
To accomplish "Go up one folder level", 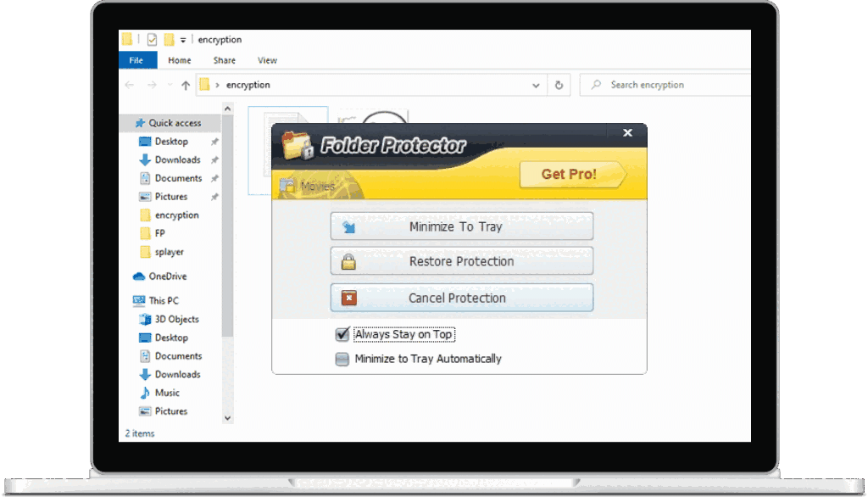I will tap(186, 85).
